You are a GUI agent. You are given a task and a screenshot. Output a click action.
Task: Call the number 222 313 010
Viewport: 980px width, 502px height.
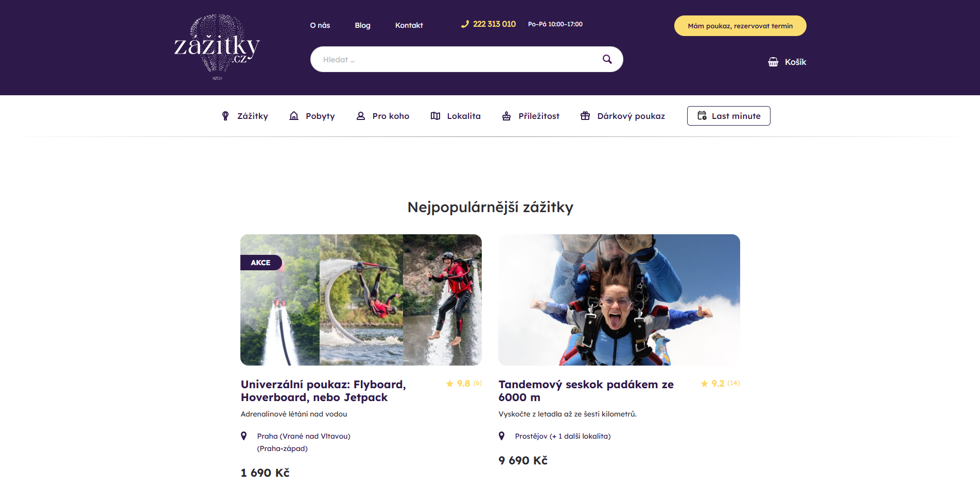pos(494,24)
